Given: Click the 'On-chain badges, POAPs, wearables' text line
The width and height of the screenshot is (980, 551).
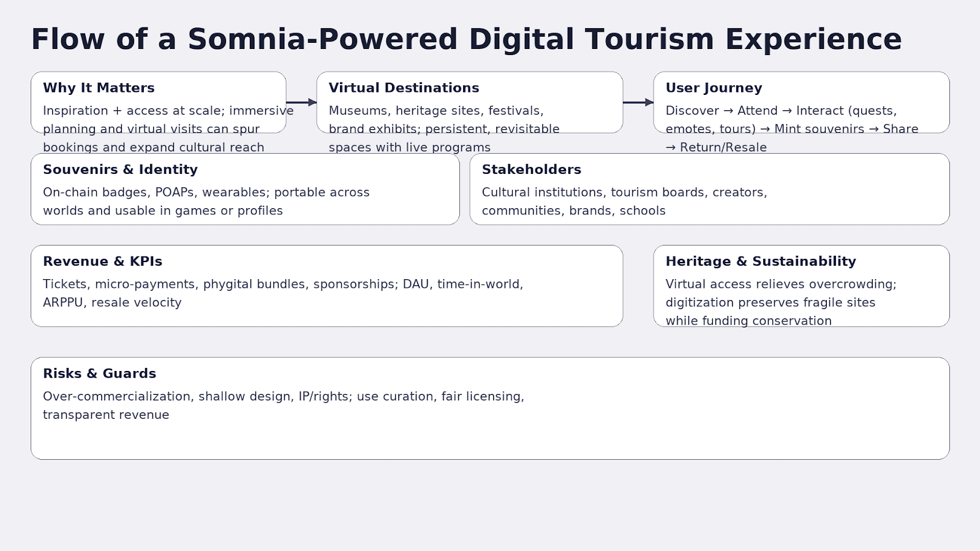Looking at the screenshot, I should tap(206, 192).
